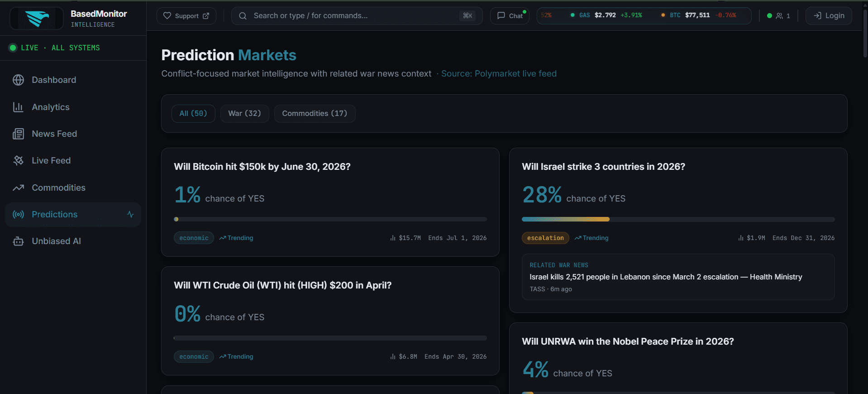Screen dimensions: 868x394
Task: Open Israel kills 2,521 people news headline
Action: pos(666,277)
